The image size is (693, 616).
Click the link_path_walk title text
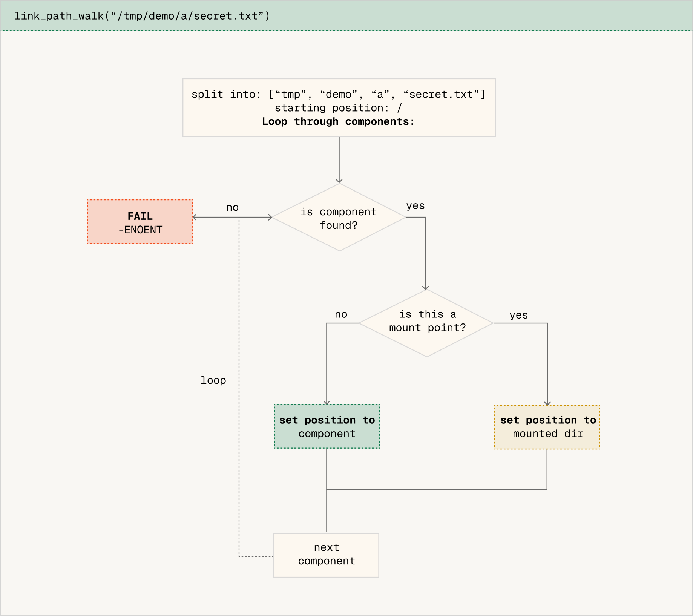point(141,15)
